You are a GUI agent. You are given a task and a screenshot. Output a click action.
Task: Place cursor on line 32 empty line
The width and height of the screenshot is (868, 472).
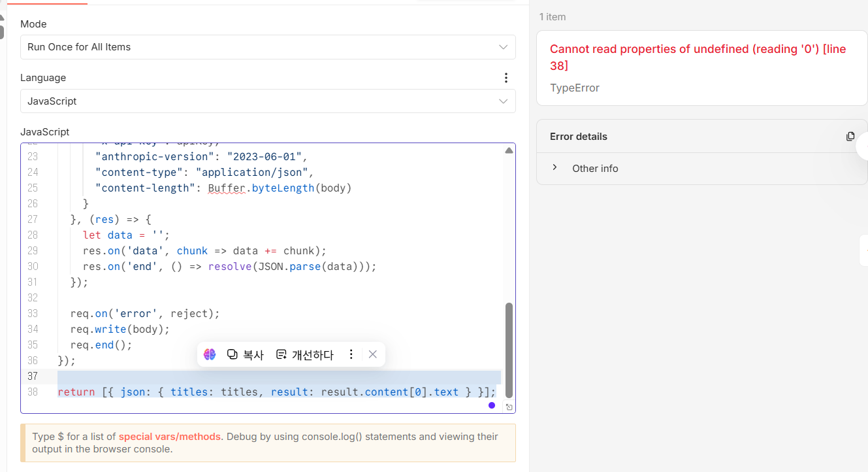pyautogui.click(x=196, y=297)
